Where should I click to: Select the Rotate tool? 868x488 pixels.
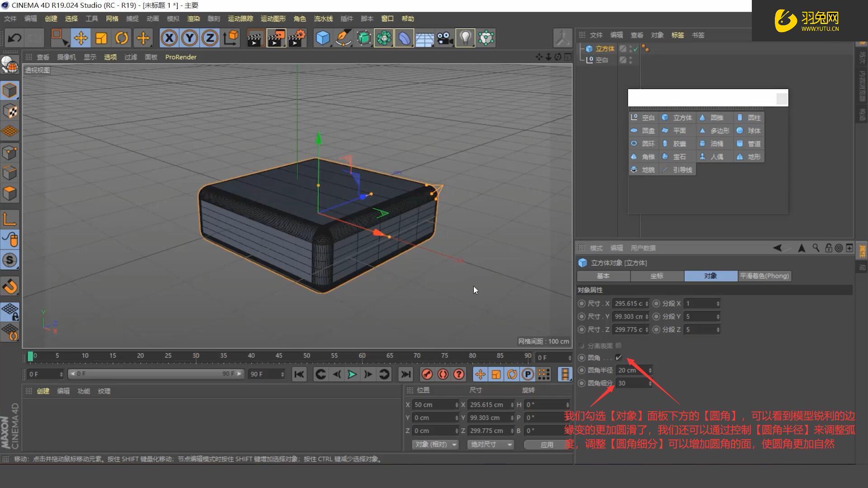(121, 38)
